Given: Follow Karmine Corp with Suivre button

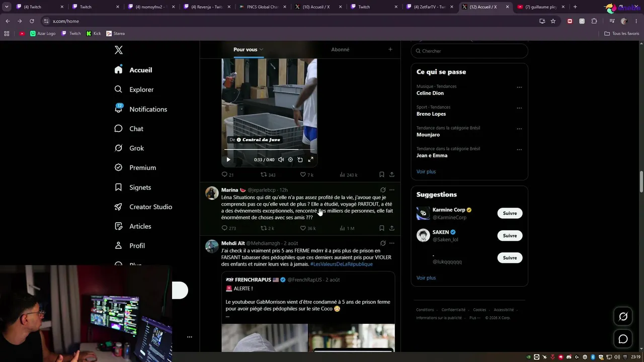Looking at the screenshot, I should click(x=510, y=213).
